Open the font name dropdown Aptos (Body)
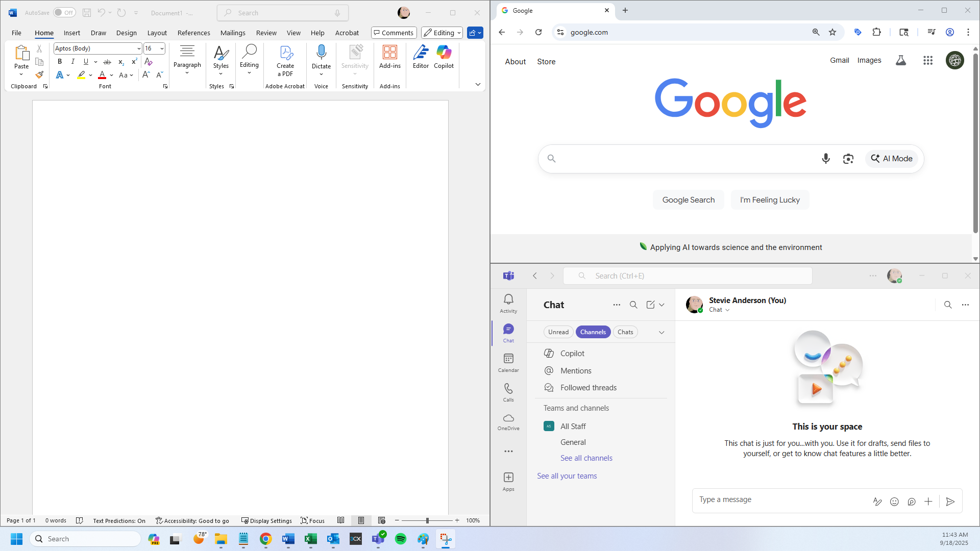980x551 pixels. (138, 48)
